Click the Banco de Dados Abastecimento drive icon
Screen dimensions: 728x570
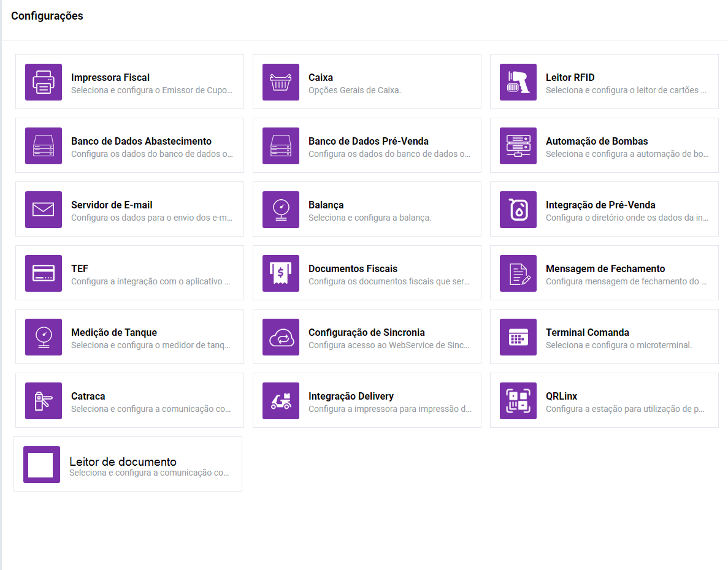coord(43,146)
